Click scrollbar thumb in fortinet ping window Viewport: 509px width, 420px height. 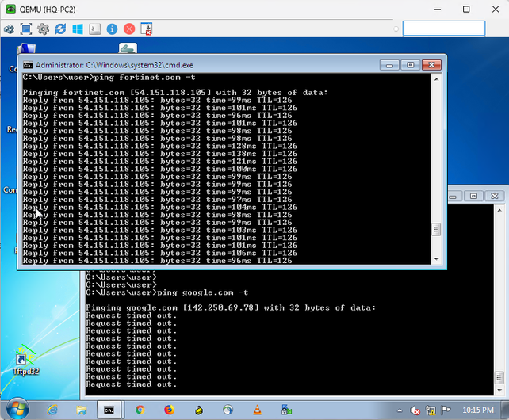[x=436, y=230]
